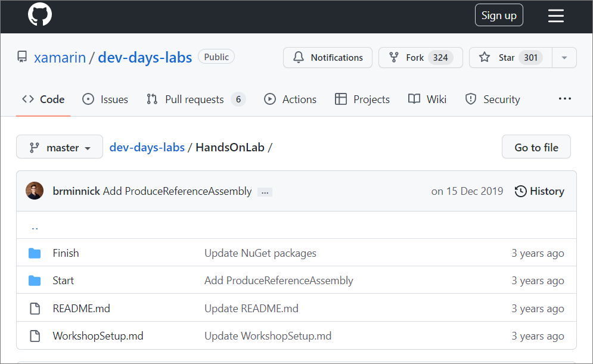
Task: Navigate to parent directory link
Action: (35, 226)
